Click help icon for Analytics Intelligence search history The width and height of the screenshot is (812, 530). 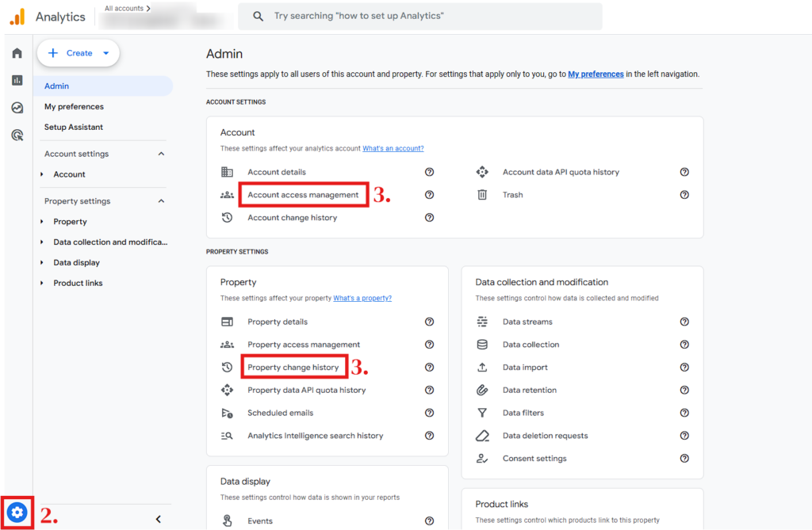tap(429, 435)
